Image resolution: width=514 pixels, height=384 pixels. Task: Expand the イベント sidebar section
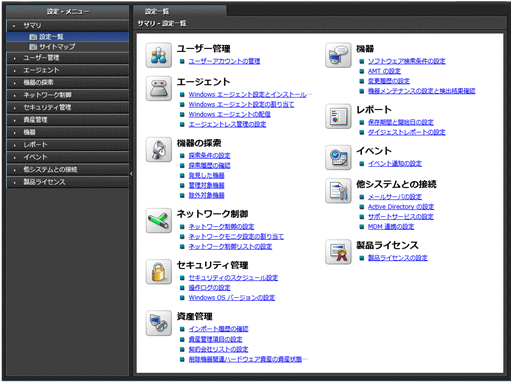click(x=14, y=157)
